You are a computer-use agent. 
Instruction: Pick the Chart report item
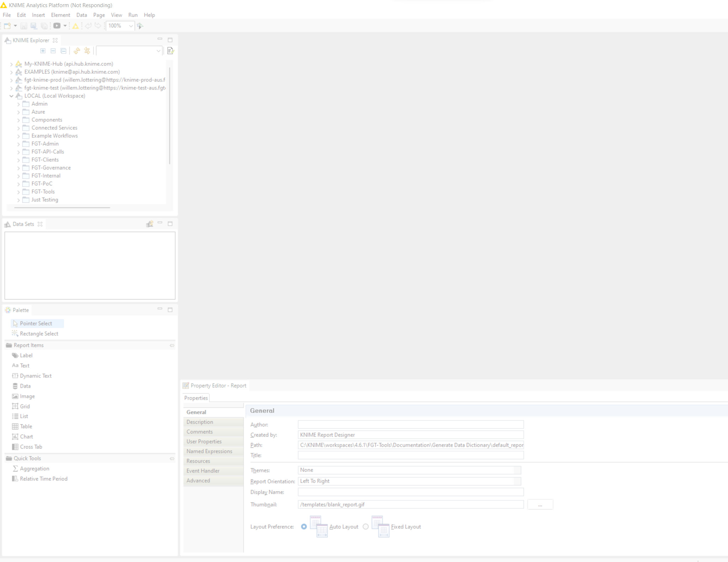tap(22, 437)
